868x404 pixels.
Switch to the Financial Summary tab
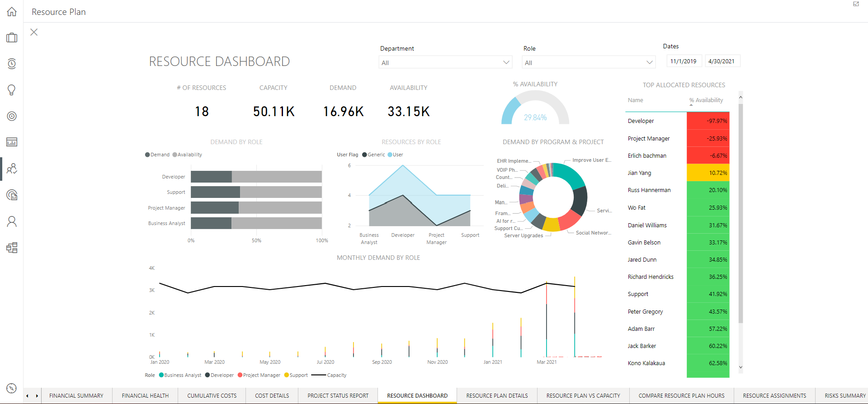76,395
